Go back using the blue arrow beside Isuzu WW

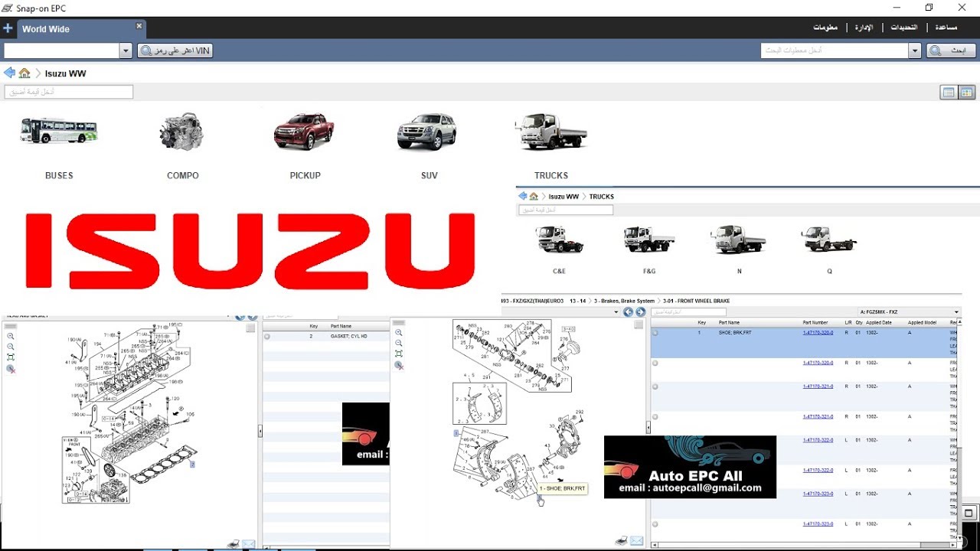tap(9, 73)
